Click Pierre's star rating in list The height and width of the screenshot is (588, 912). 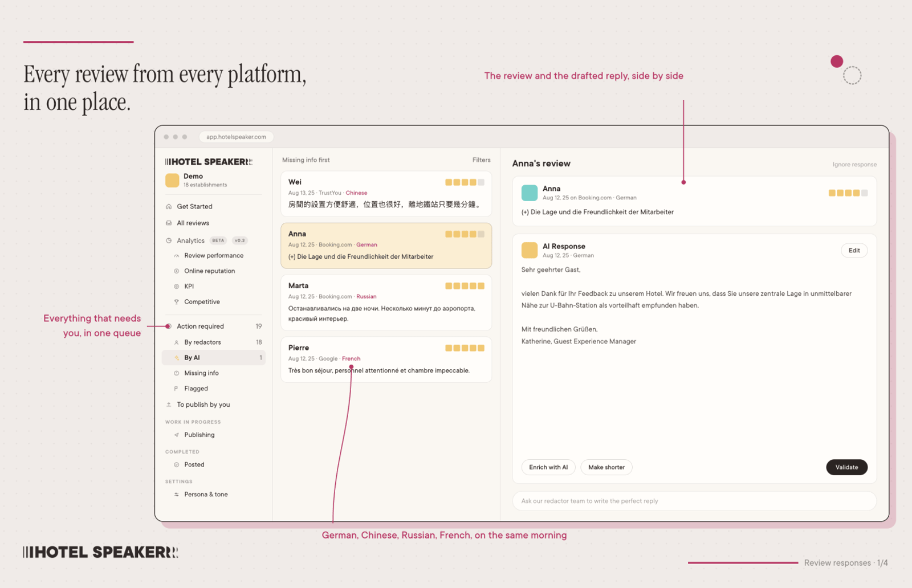pos(465,348)
